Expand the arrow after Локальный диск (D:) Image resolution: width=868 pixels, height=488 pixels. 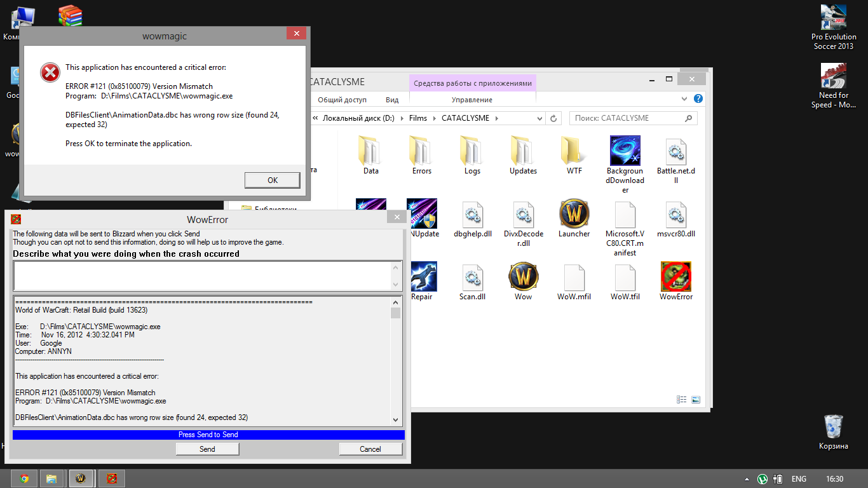tap(402, 118)
